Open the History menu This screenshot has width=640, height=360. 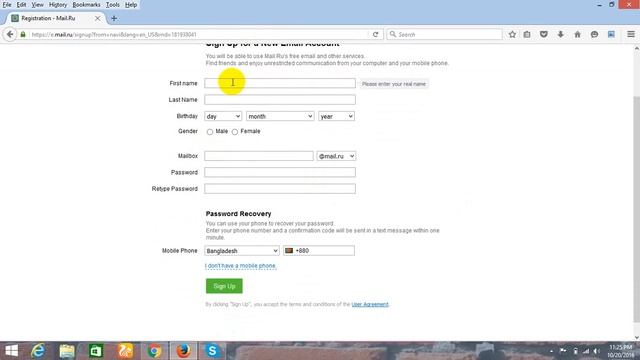coord(58,5)
